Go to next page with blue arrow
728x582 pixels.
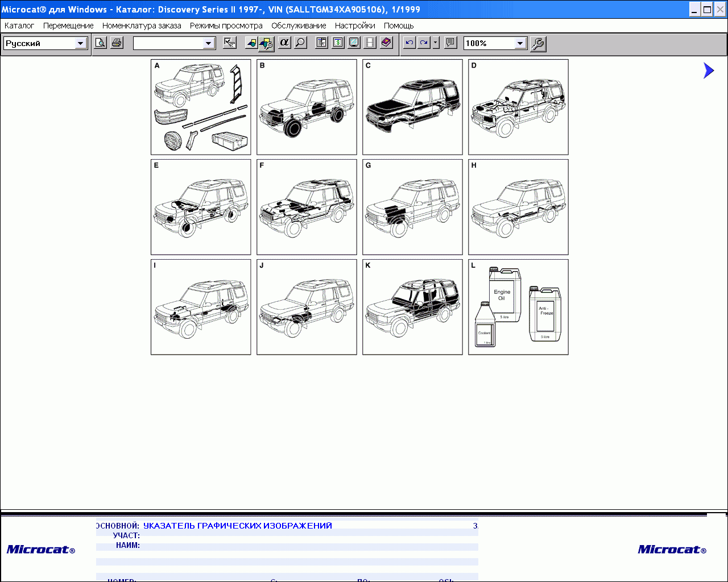click(x=709, y=70)
